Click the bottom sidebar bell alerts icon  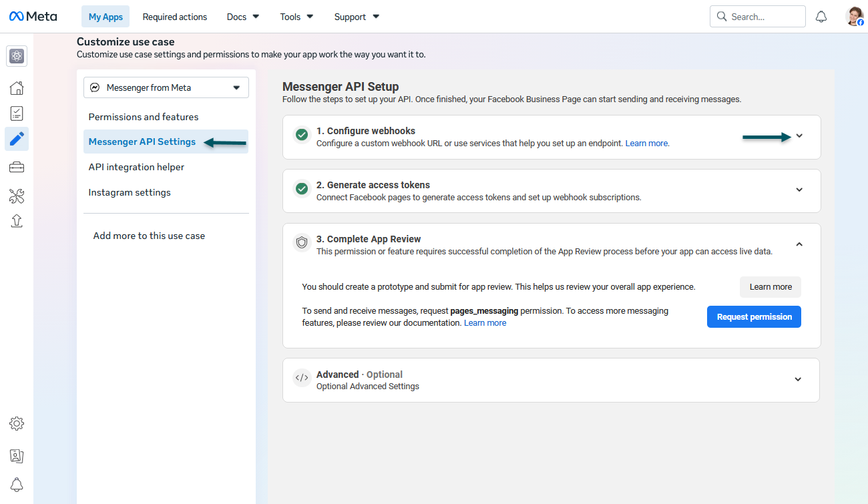17,485
